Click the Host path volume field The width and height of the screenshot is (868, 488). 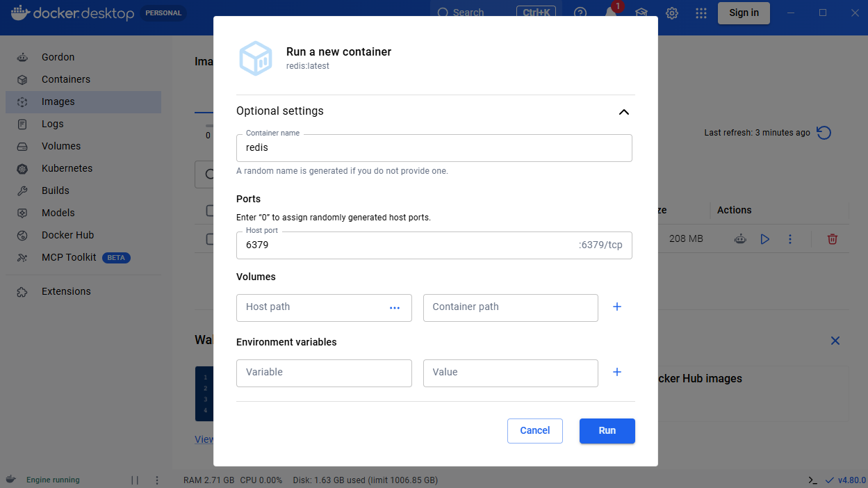pyautogui.click(x=324, y=307)
